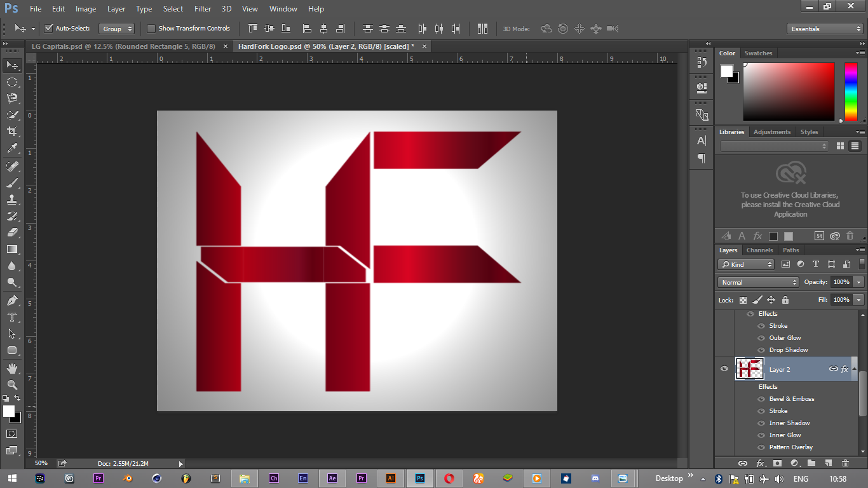Select the History Brush tool
Screen dimensions: 868x488
pyautogui.click(x=12, y=216)
